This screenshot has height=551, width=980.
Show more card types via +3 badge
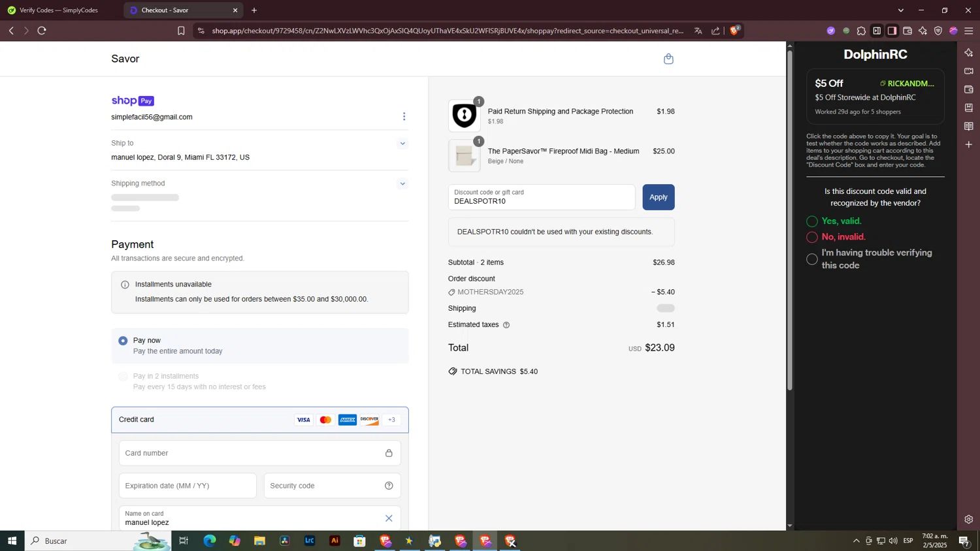point(391,420)
